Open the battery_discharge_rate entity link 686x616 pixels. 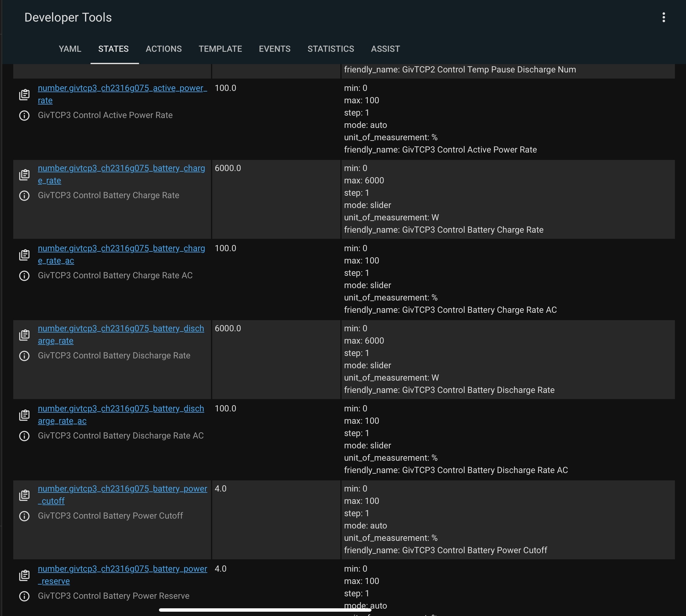pyautogui.click(x=121, y=335)
